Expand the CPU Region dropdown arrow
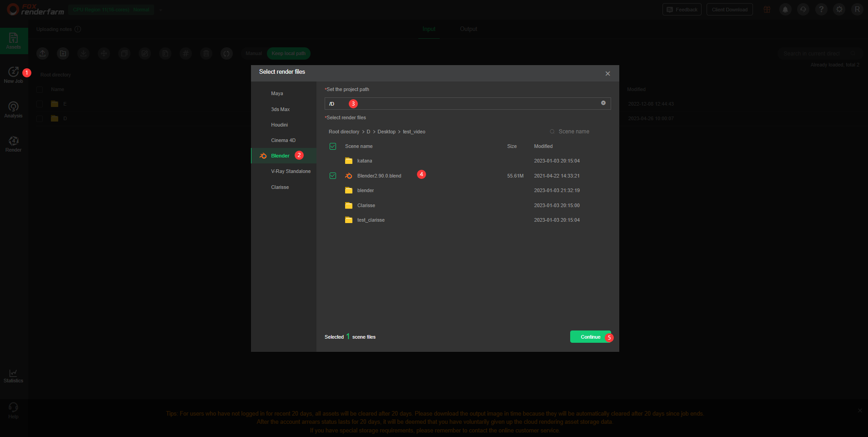This screenshot has height=437, width=868. (161, 10)
